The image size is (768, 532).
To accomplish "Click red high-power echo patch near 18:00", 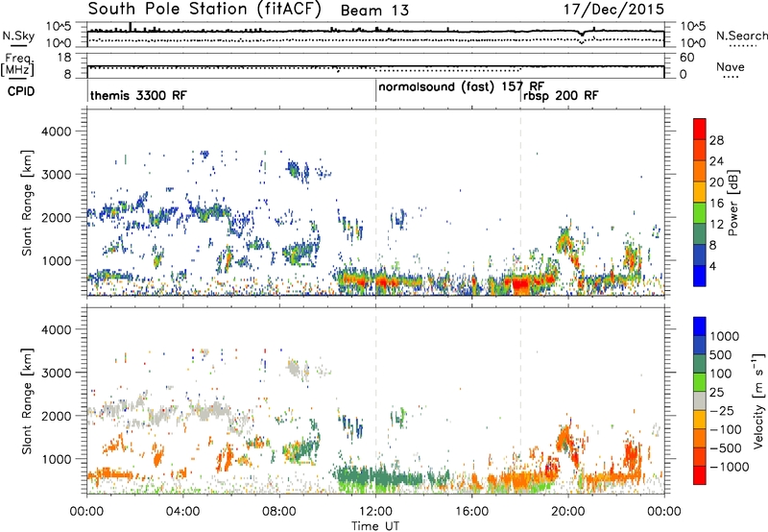I will click(x=520, y=283).
